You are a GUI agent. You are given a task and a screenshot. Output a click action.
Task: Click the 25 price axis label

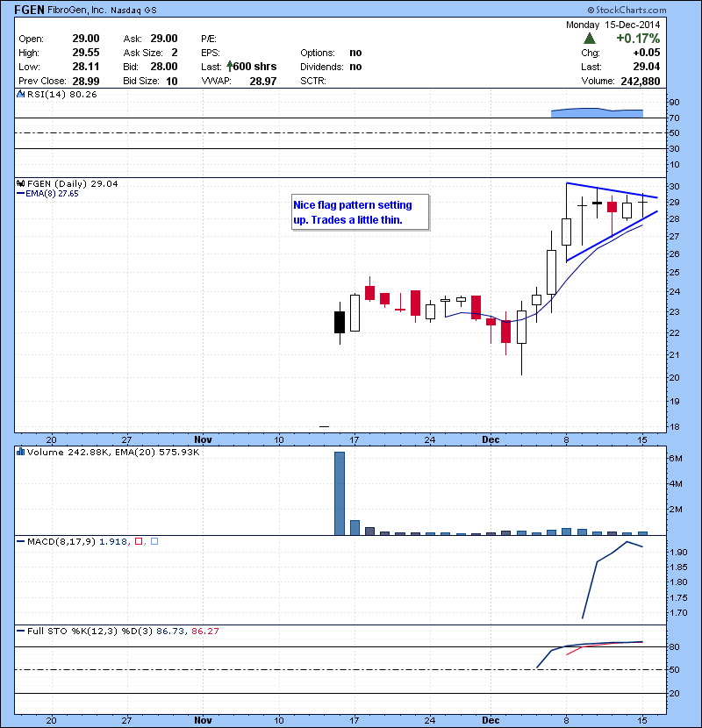tap(674, 273)
